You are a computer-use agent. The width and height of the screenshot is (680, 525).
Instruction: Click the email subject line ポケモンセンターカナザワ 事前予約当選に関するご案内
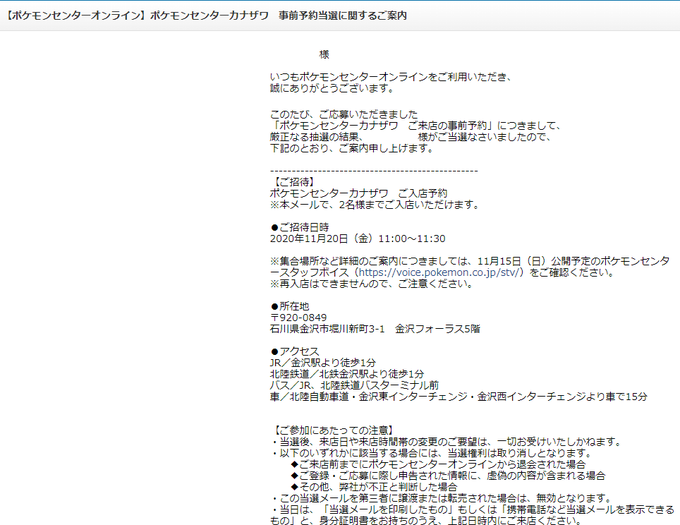(x=207, y=16)
